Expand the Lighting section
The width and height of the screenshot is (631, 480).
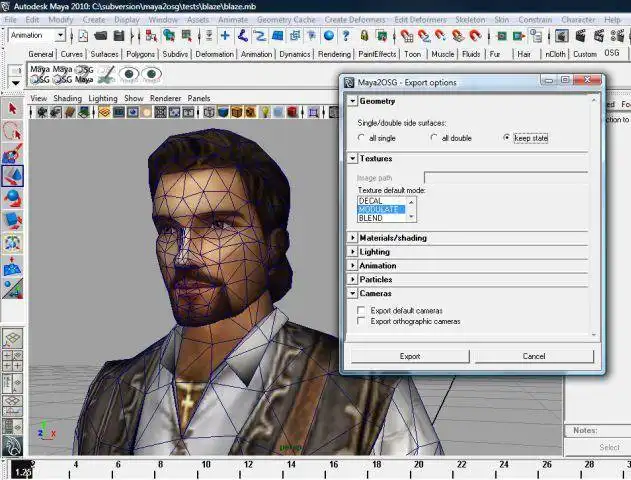tap(353, 252)
